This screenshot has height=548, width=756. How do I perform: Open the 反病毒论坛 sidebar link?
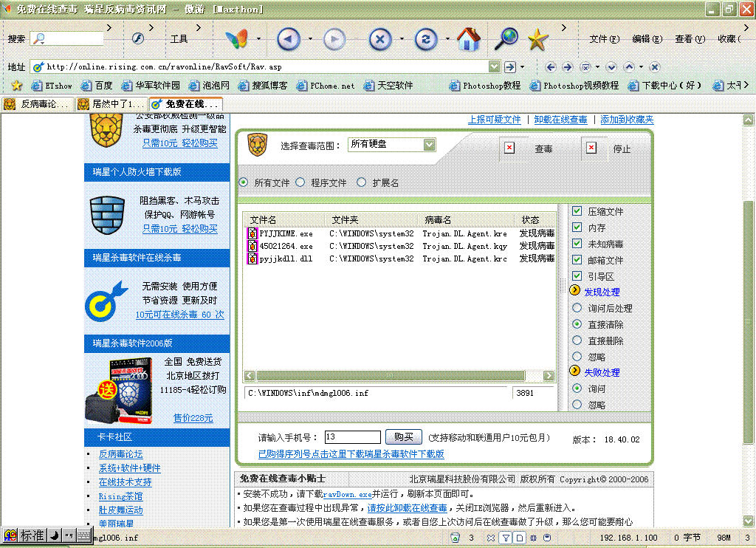(120, 454)
